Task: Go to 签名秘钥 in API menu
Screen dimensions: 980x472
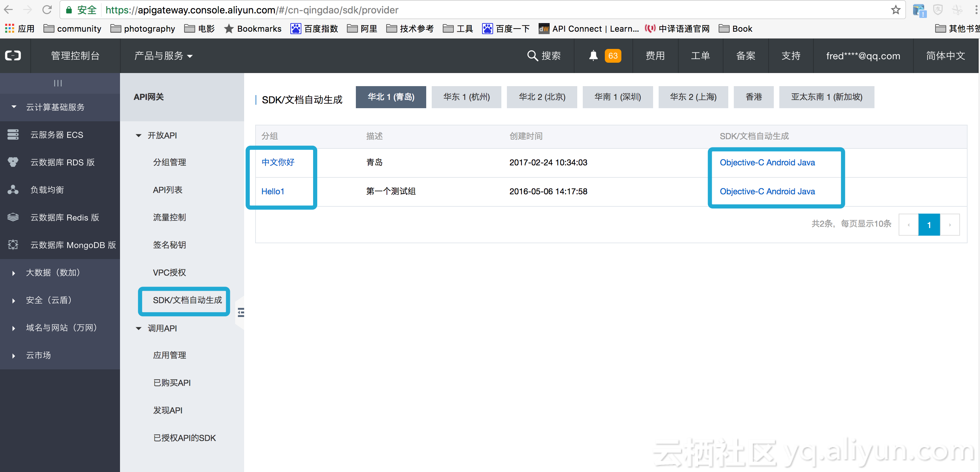Action: click(169, 245)
